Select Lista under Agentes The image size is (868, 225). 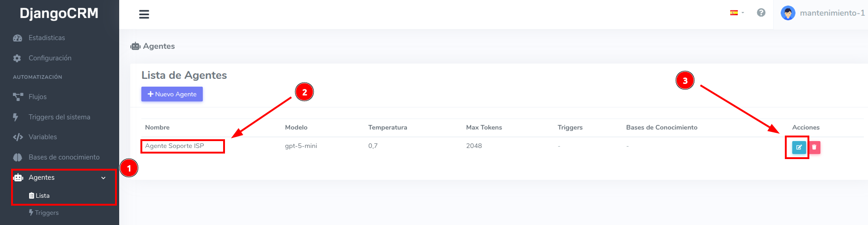pos(42,195)
